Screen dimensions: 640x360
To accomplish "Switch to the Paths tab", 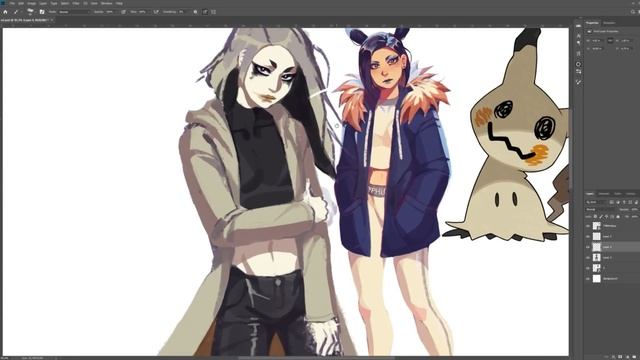I will coord(618,194).
